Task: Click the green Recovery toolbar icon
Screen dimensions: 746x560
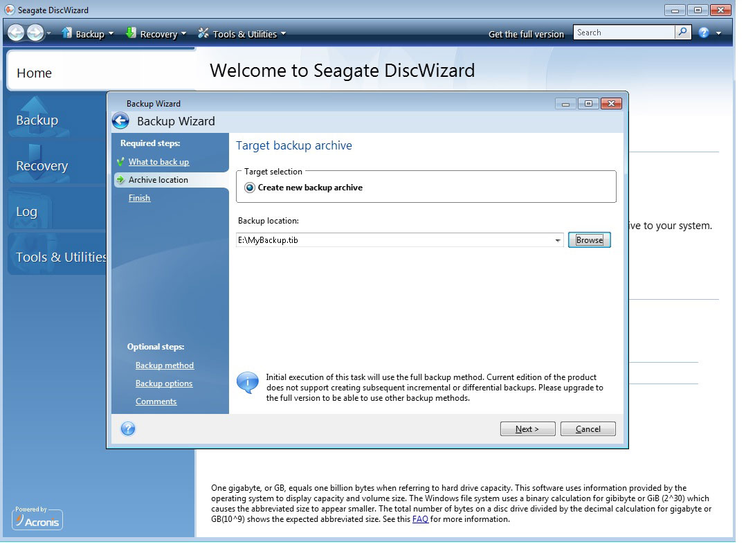Action: [x=131, y=33]
